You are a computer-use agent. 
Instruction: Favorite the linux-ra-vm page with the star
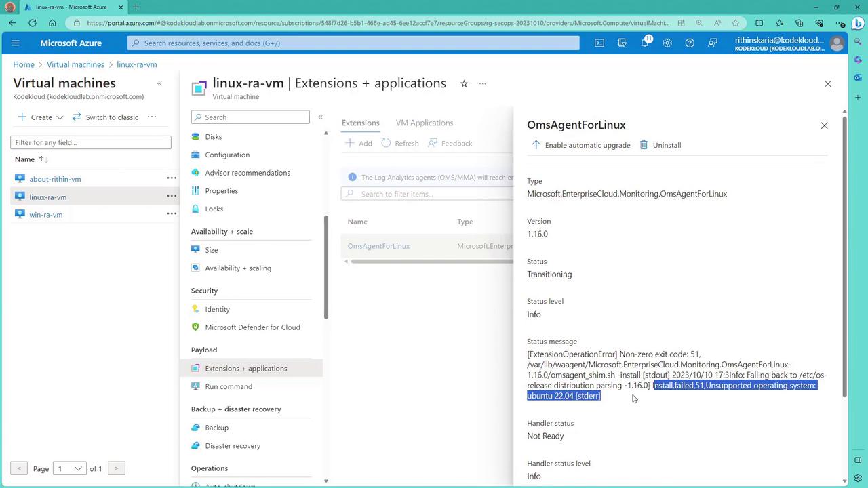pos(464,84)
